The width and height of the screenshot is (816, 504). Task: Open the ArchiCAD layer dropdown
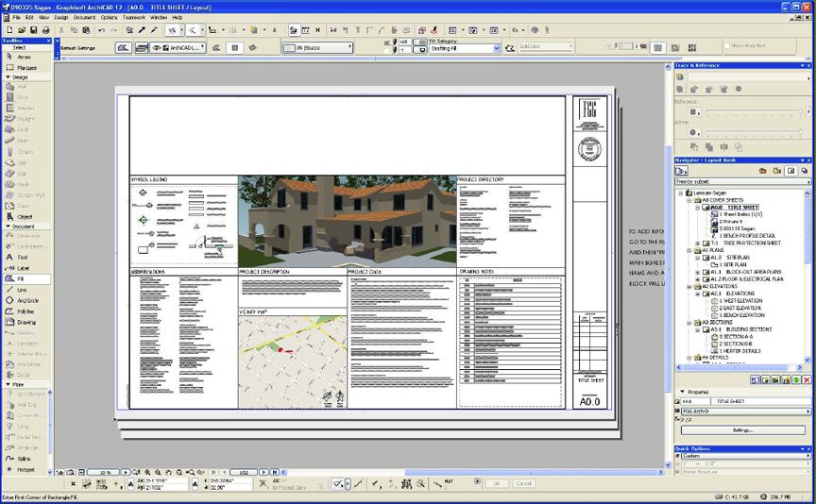coord(178,48)
